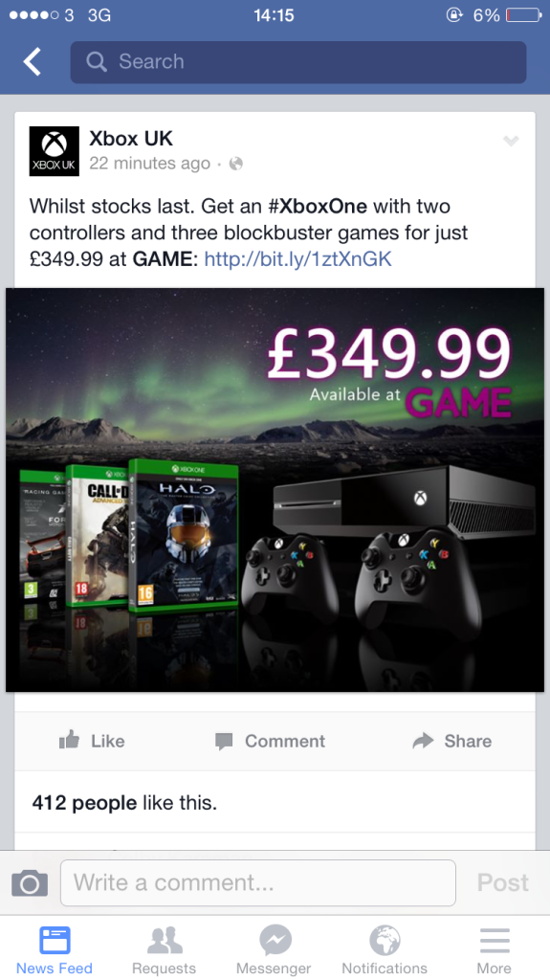Open the More menu tab
Viewport: 550px width, 980px height.
(494, 948)
